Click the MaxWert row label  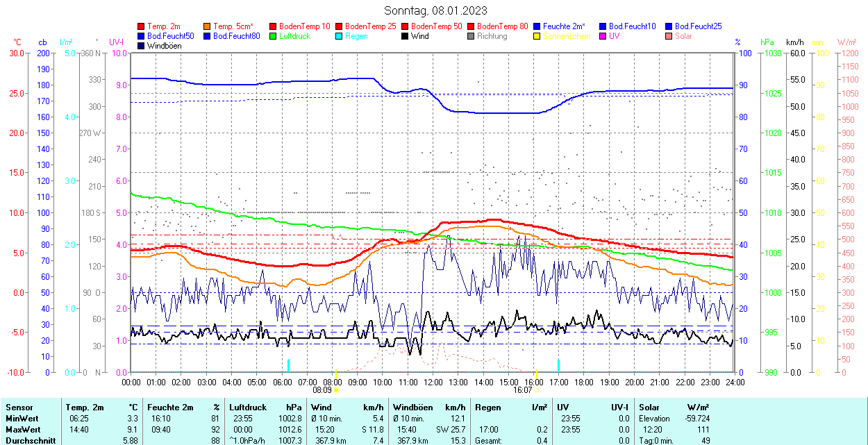[22, 430]
